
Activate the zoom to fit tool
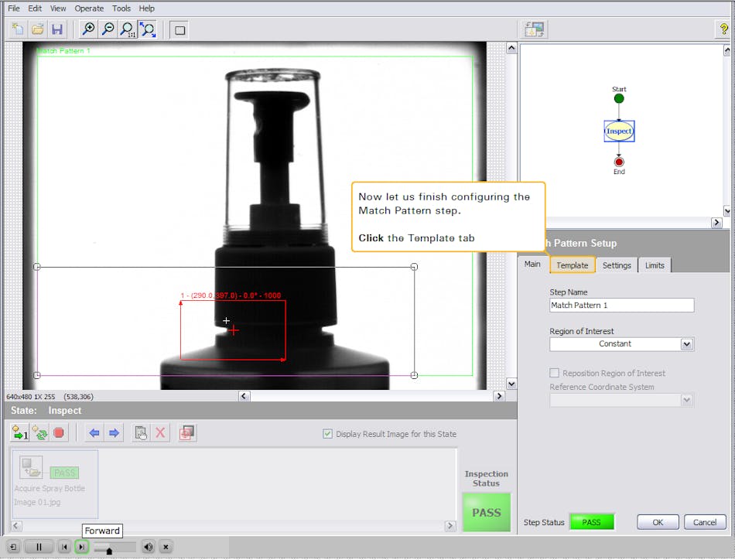147,29
